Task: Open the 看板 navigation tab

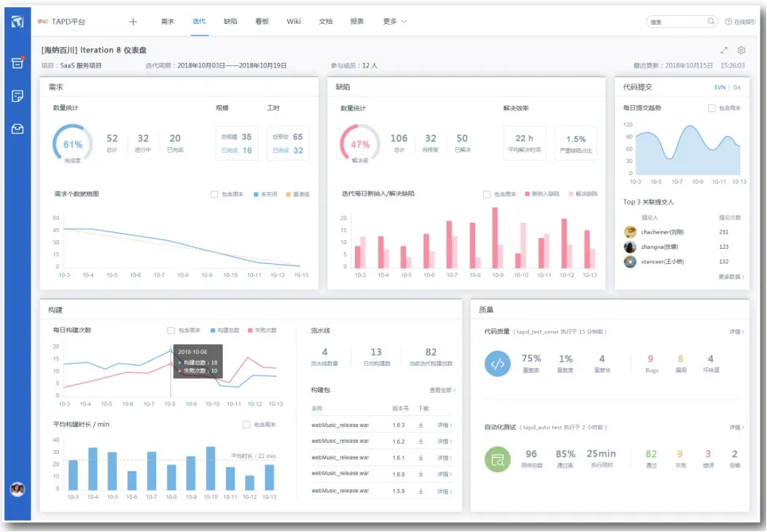Action: (263, 21)
